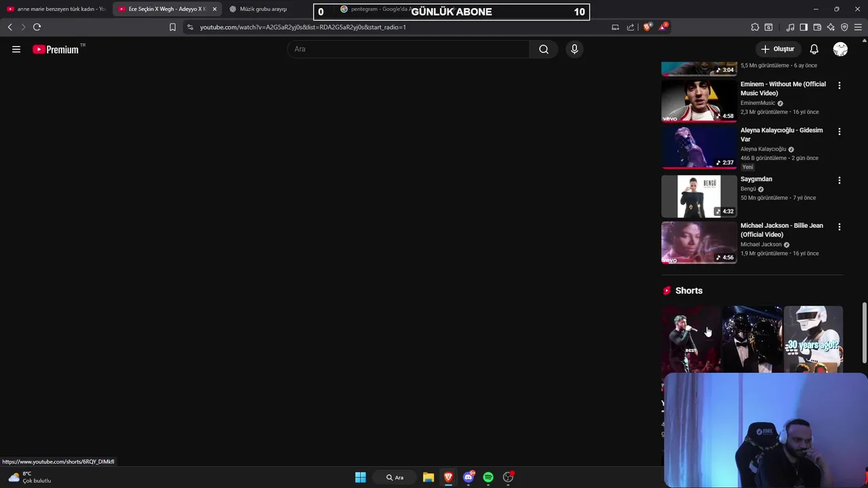The height and width of the screenshot is (488, 868).
Task: Reload the current page
Action: click(x=37, y=27)
